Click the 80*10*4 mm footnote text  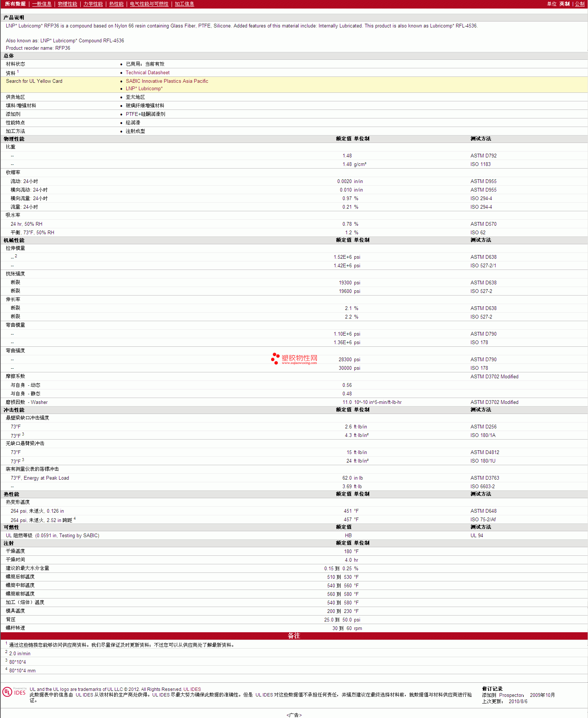click(22, 671)
